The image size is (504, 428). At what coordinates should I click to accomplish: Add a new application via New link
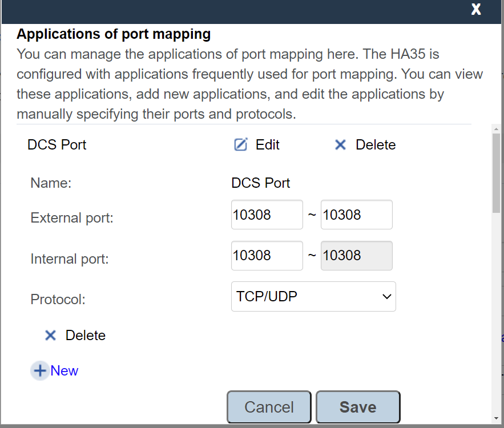pyautogui.click(x=64, y=370)
